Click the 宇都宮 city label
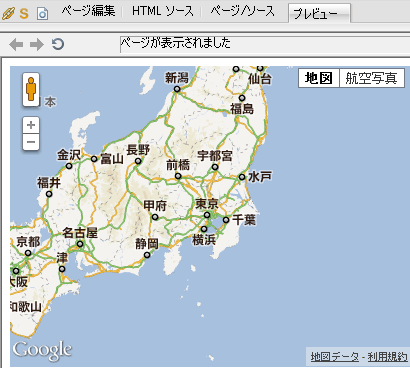Viewport: 410px width, 368px height. pyautogui.click(x=215, y=156)
